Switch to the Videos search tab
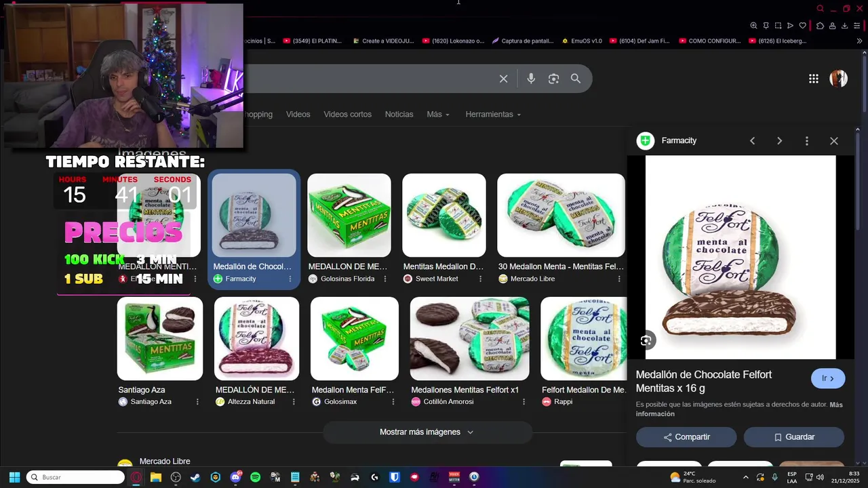Image resolution: width=868 pixels, height=488 pixels. coord(298,114)
